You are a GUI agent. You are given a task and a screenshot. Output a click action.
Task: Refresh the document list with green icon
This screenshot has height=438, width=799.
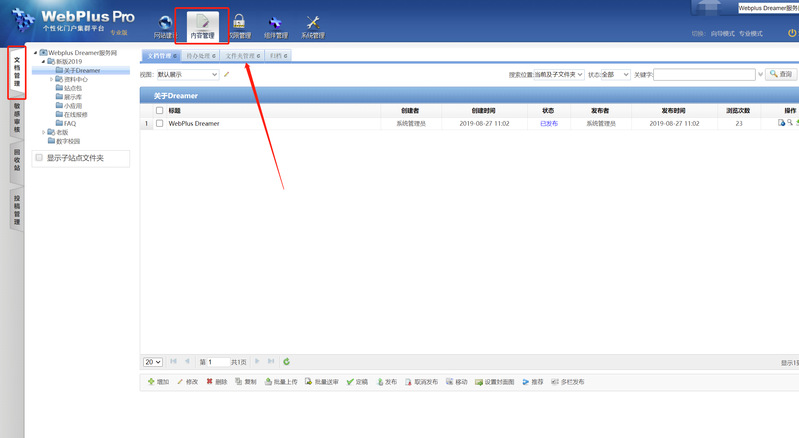click(x=287, y=361)
